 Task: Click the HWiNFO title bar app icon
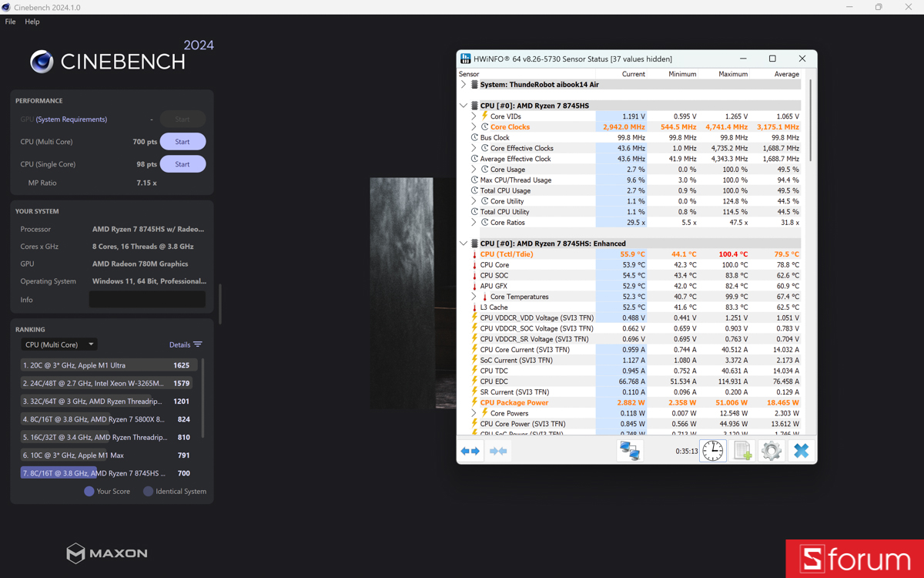pyautogui.click(x=466, y=59)
